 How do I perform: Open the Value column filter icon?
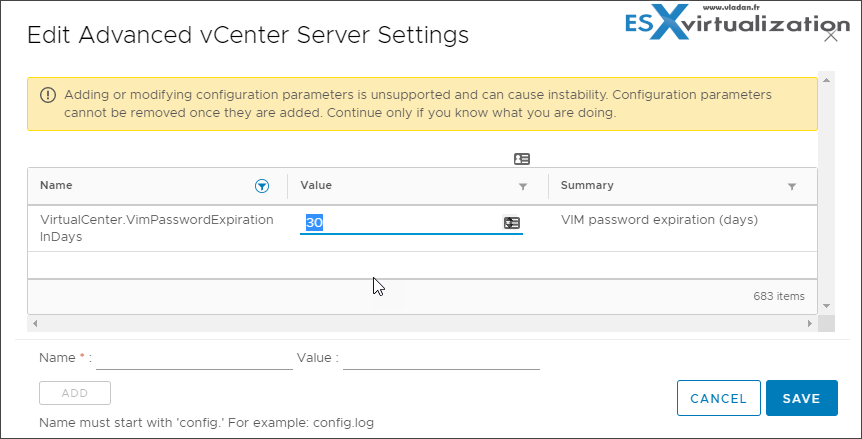523,187
